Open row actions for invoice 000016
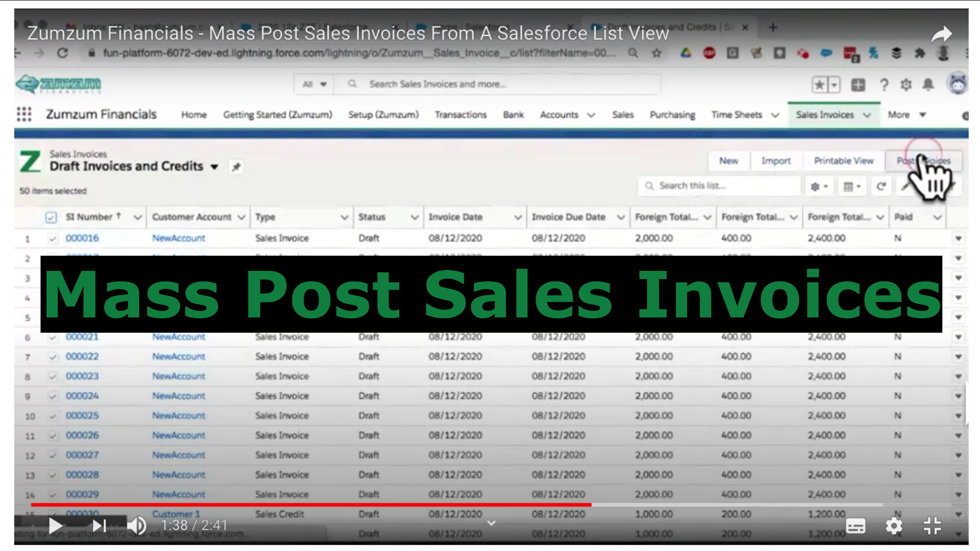980x551 pixels. tap(958, 238)
